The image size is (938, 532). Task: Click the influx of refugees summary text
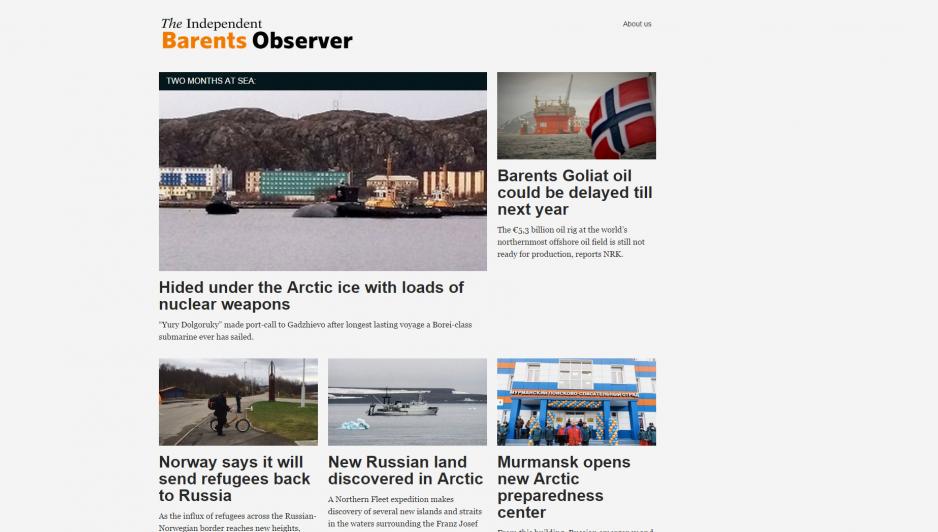pyautogui.click(x=237, y=522)
